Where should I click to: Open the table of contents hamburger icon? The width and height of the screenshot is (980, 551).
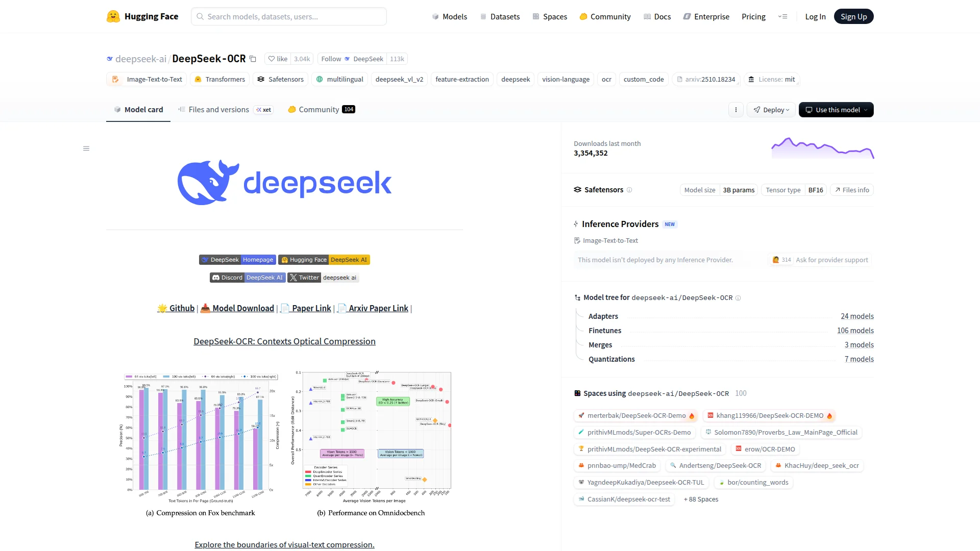click(86, 148)
